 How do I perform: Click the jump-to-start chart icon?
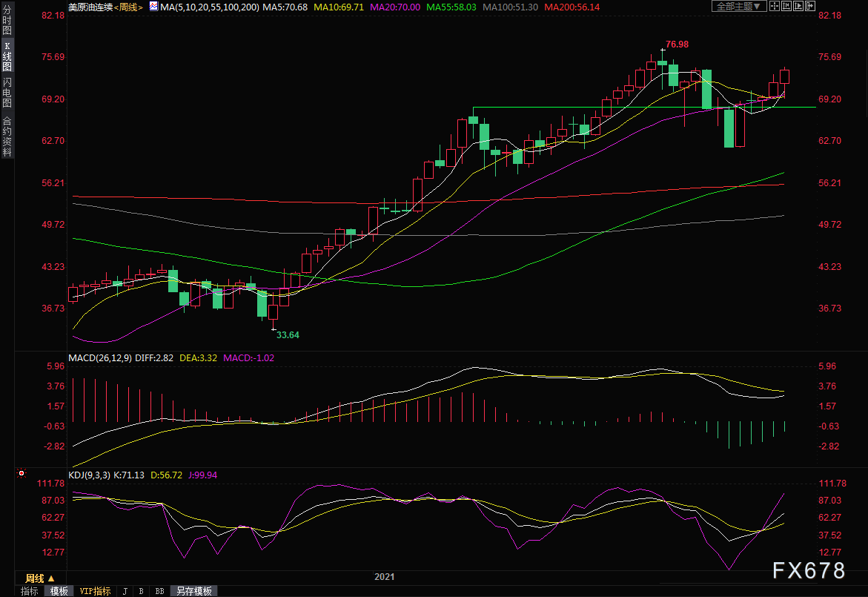787,7
